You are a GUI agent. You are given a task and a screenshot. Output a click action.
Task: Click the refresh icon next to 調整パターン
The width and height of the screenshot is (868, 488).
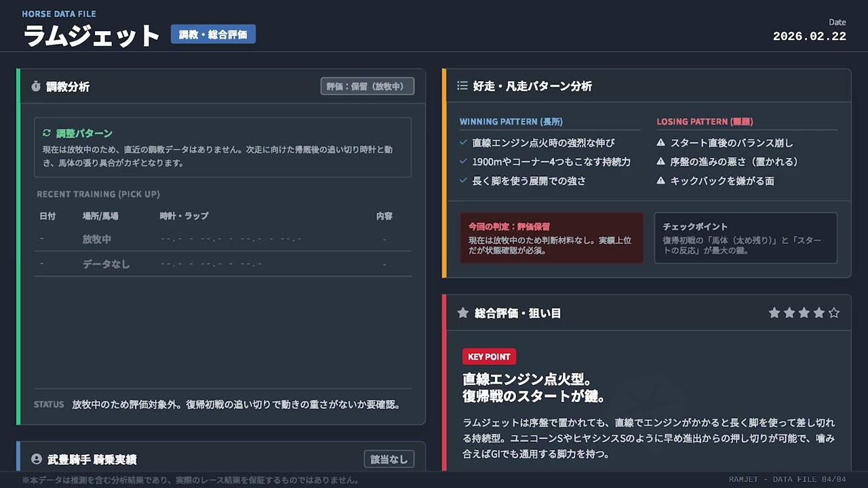47,134
